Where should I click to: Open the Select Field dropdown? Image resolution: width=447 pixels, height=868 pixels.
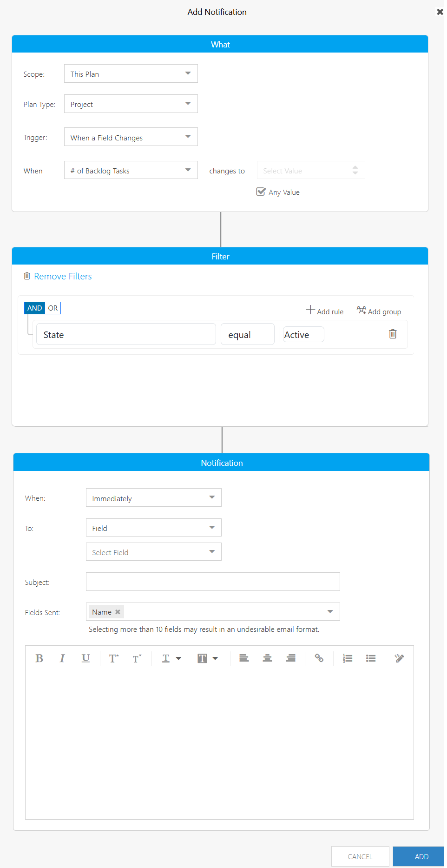tap(153, 552)
